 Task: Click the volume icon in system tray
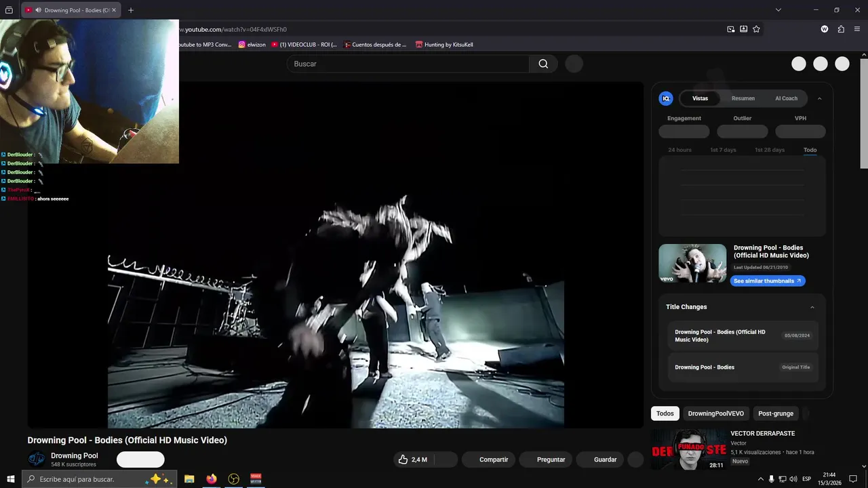pos(793,479)
